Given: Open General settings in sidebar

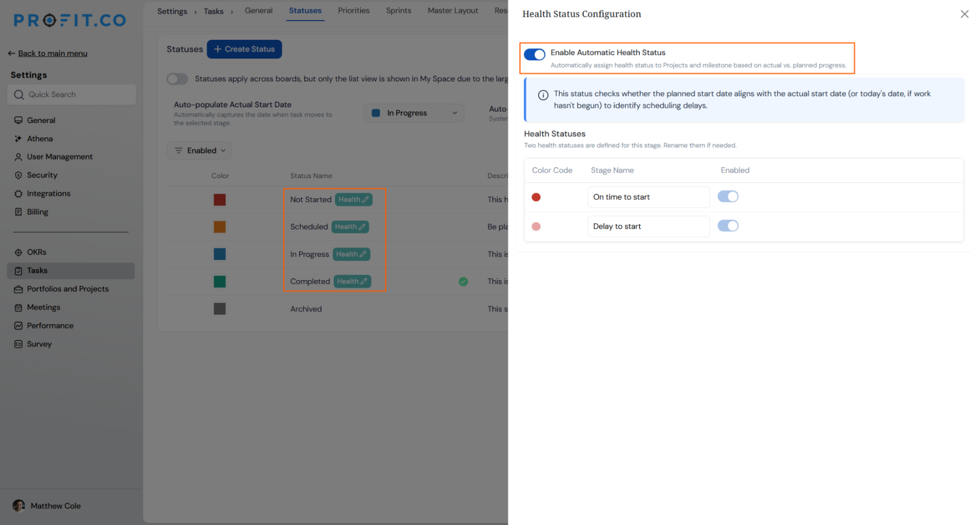Looking at the screenshot, I should click(41, 120).
